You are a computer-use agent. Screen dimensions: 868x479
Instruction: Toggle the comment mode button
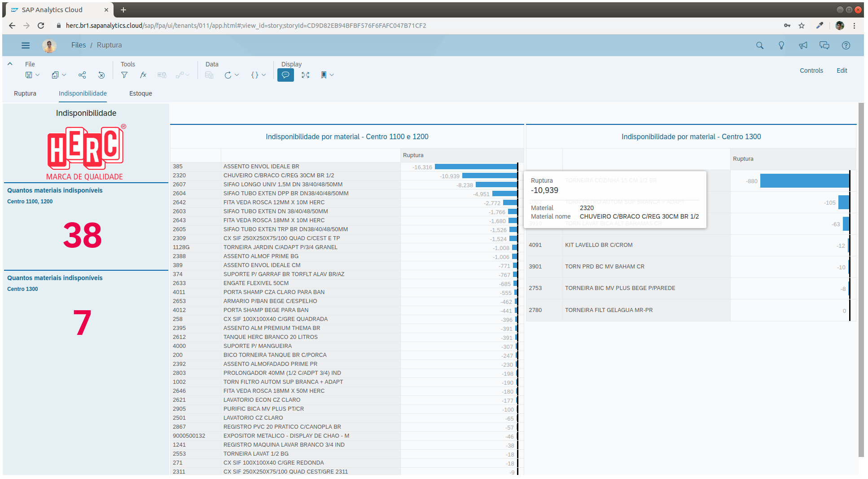click(285, 75)
